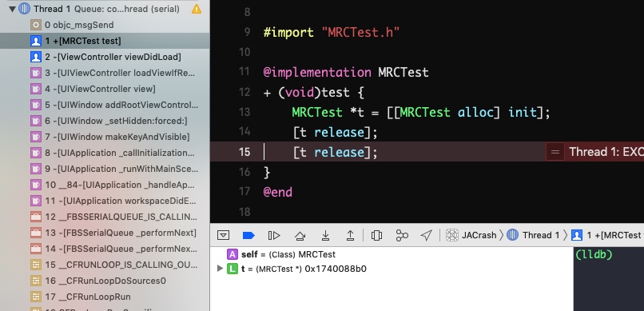Click the (lldb) console prompt
The image size is (644, 311).
coord(594,255)
